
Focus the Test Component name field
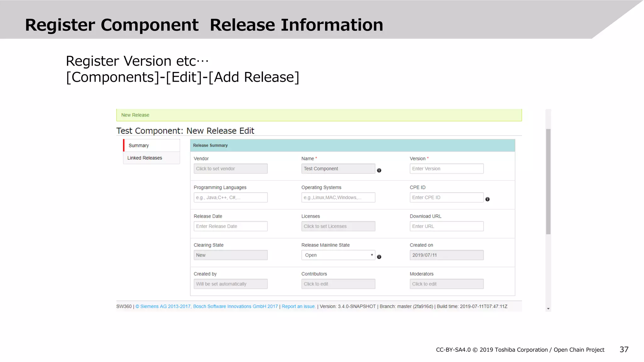click(x=338, y=169)
